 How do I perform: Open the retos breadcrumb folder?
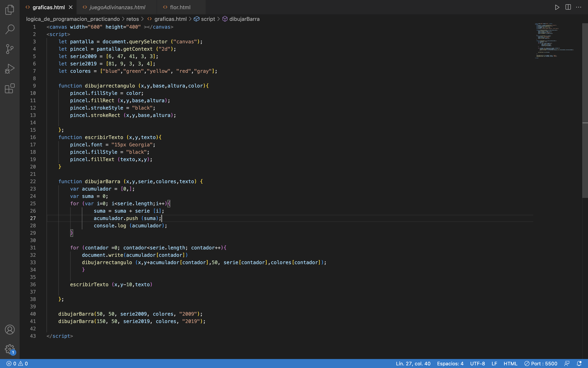(133, 19)
